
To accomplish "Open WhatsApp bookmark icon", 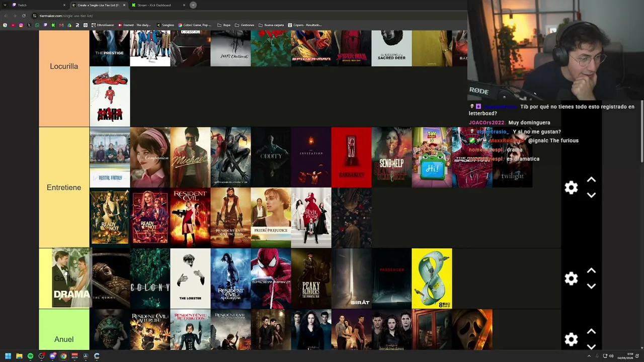I will 37,25.
